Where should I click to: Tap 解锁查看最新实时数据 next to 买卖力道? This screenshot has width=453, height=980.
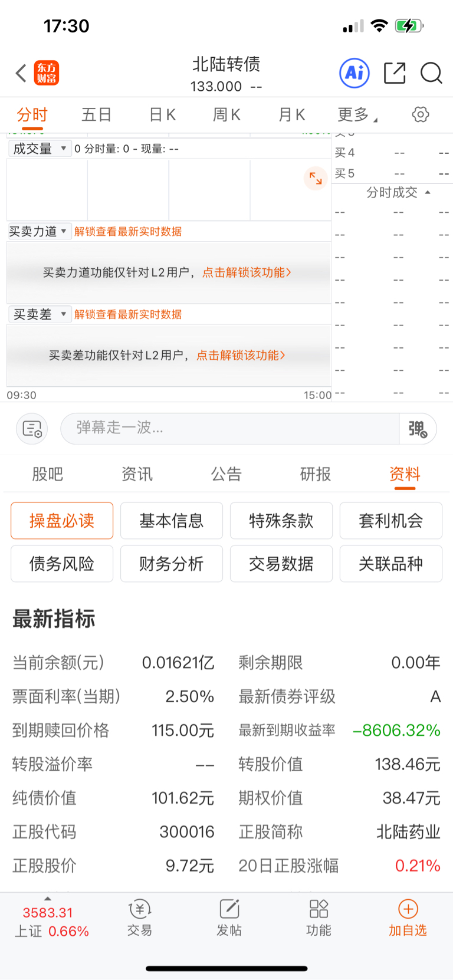click(128, 231)
